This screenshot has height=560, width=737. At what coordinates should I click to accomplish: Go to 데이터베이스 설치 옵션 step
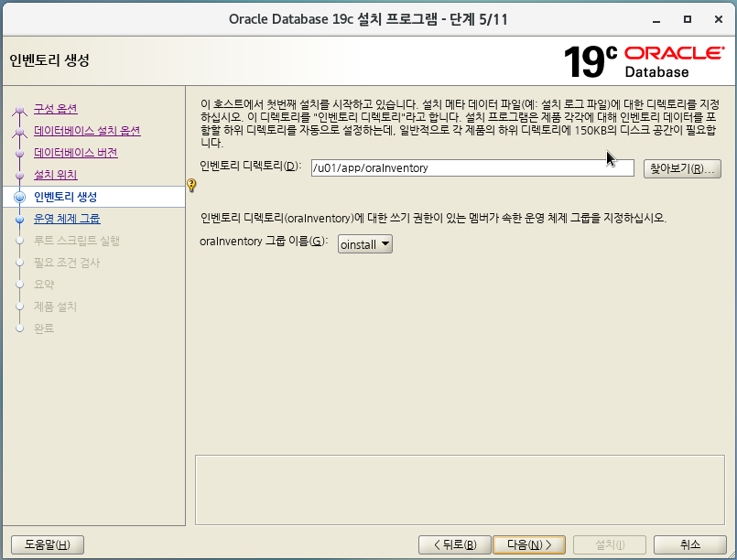point(87,131)
